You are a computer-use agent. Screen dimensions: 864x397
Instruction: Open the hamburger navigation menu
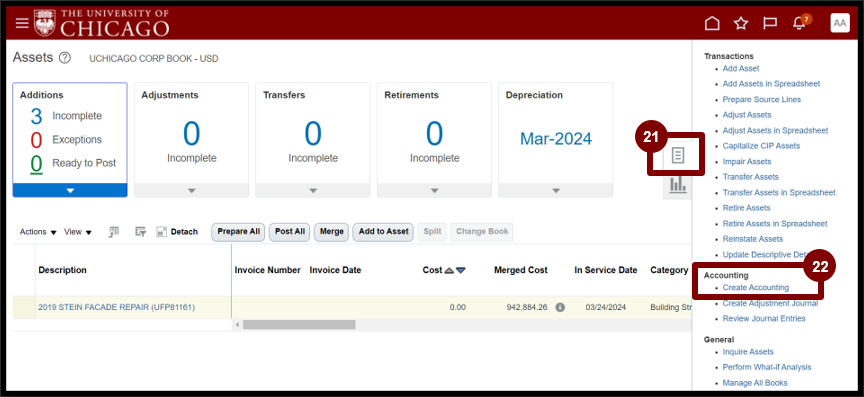(x=22, y=23)
